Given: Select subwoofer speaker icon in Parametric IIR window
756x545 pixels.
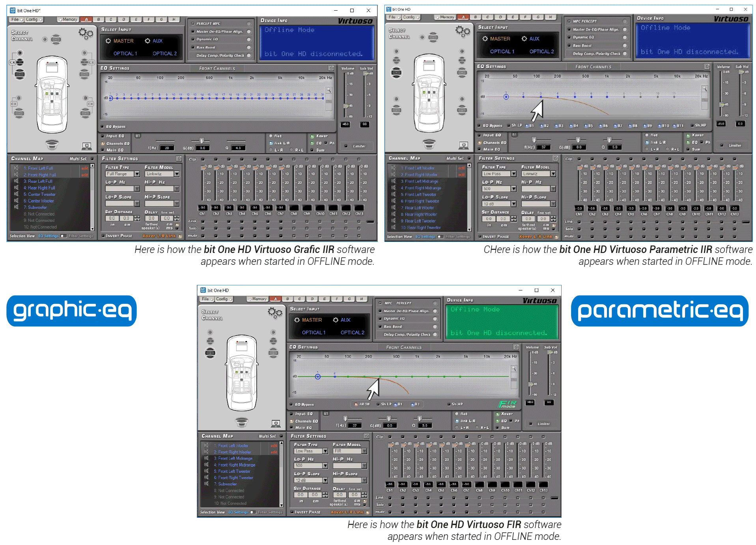Looking at the screenshot, I should (x=429, y=144).
